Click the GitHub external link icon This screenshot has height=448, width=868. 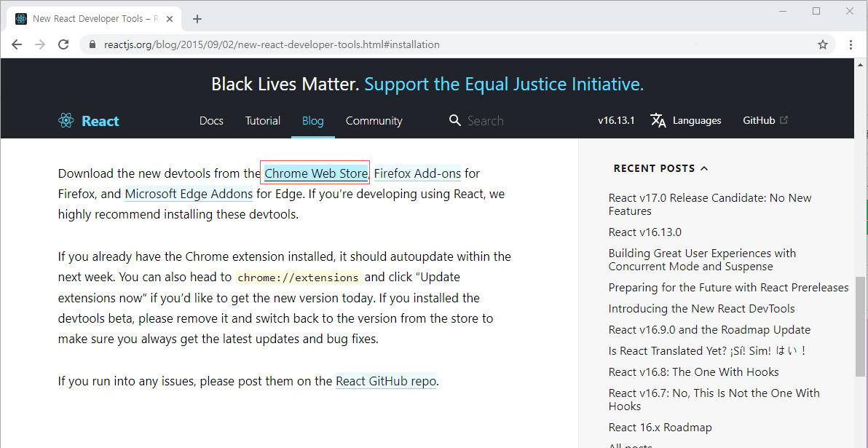tap(784, 119)
